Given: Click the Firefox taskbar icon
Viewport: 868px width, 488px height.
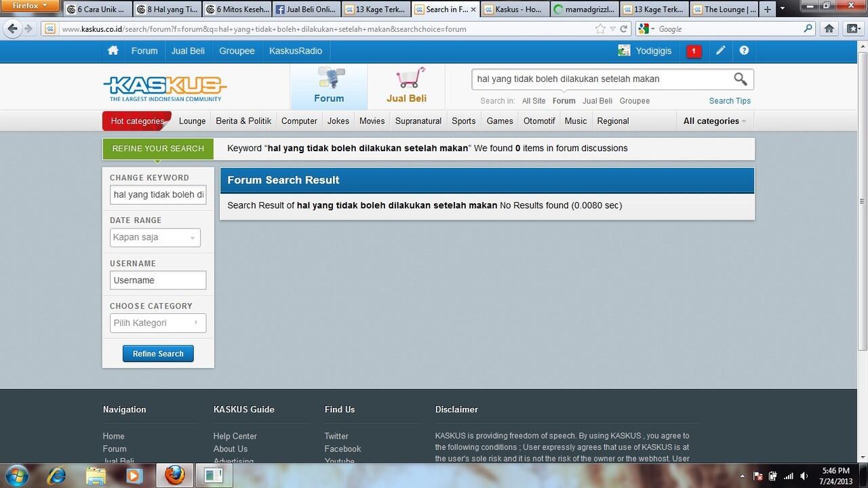Looking at the screenshot, I should (174, 475).
